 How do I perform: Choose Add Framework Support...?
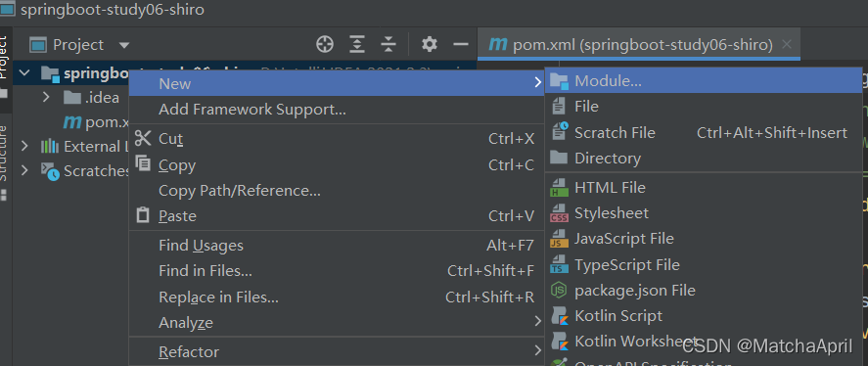point(337,109)
